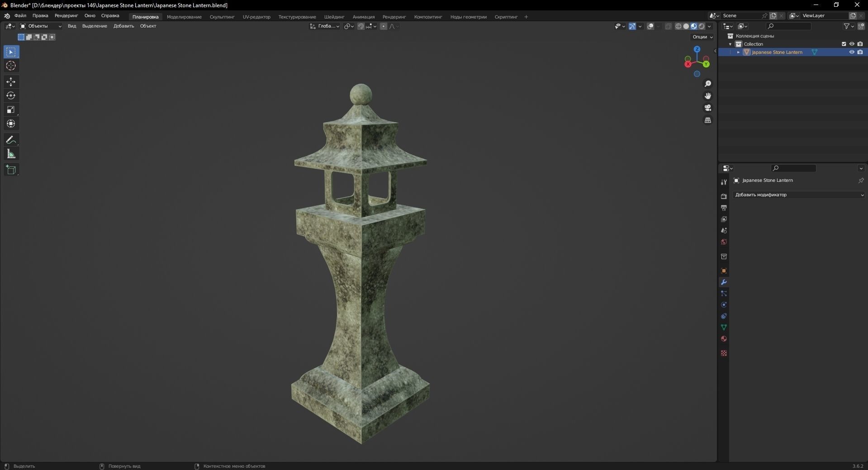
Task: Open the Render properties tab
Action: pyautogui.click(x=724, y=196)
